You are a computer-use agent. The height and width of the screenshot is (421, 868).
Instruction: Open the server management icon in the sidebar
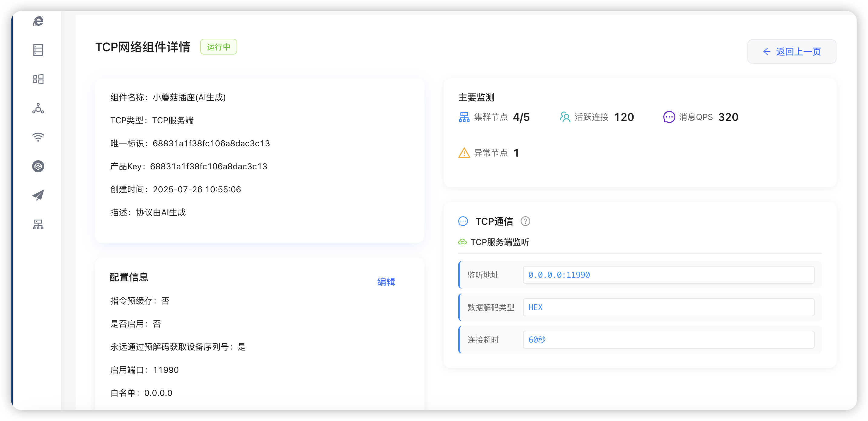tap(38, 50)
